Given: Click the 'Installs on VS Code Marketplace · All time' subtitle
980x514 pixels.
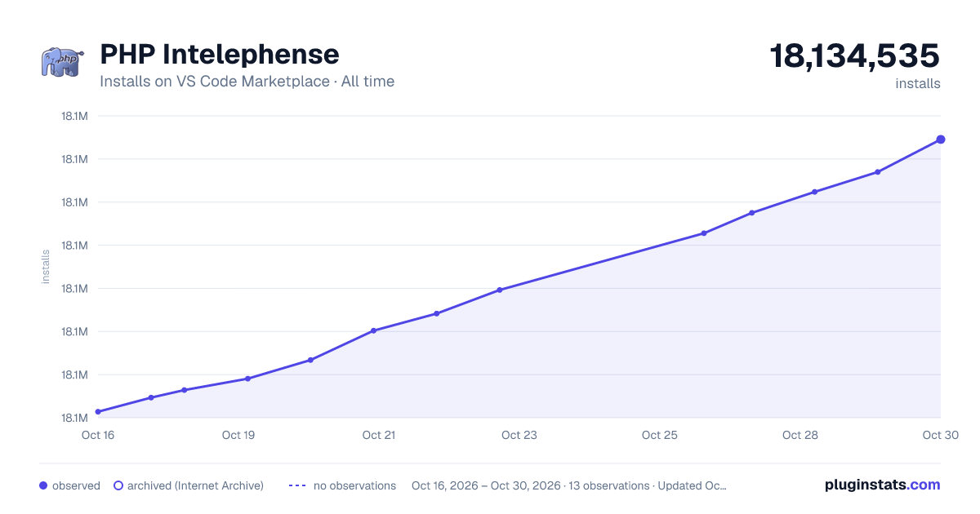Looking at the screenshot, I should click(247, 82).
